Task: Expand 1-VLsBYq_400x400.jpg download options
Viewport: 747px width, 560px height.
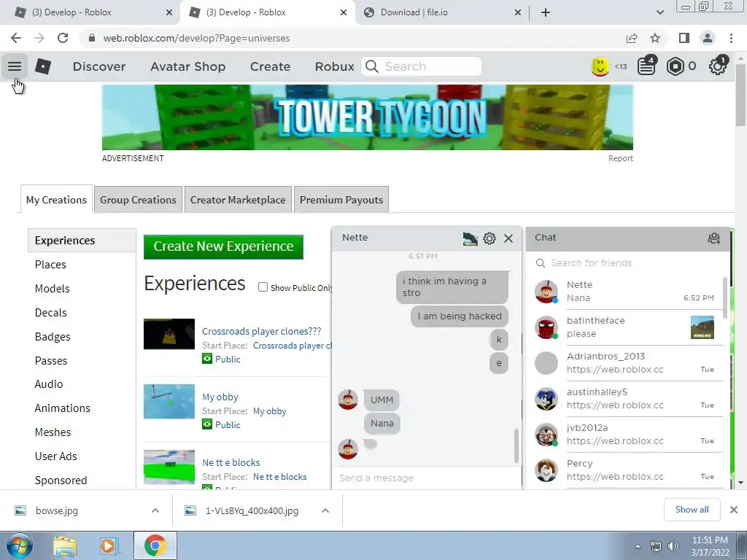Action: coord(325,510)
